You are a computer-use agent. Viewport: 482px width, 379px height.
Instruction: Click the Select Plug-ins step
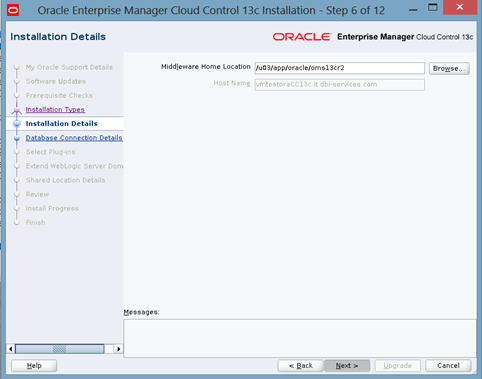[x=50, y=152]
